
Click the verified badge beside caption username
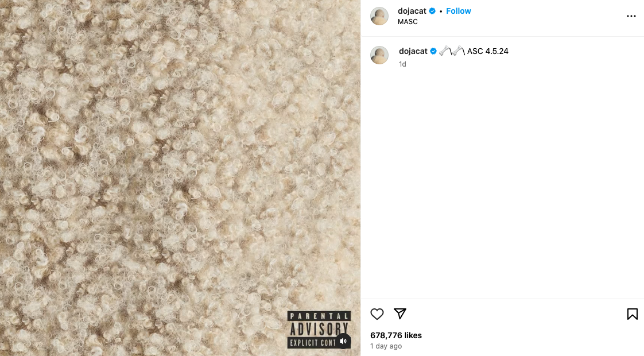pos(433,51)
